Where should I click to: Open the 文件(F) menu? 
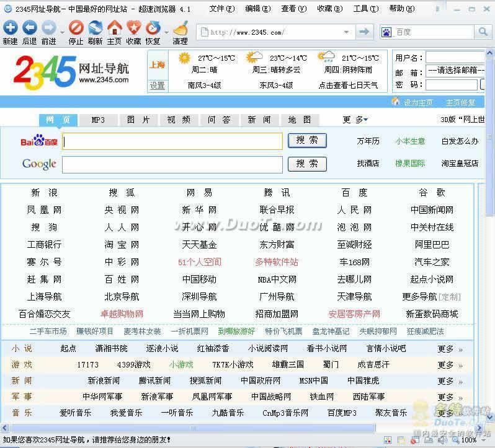coord(222,9)
